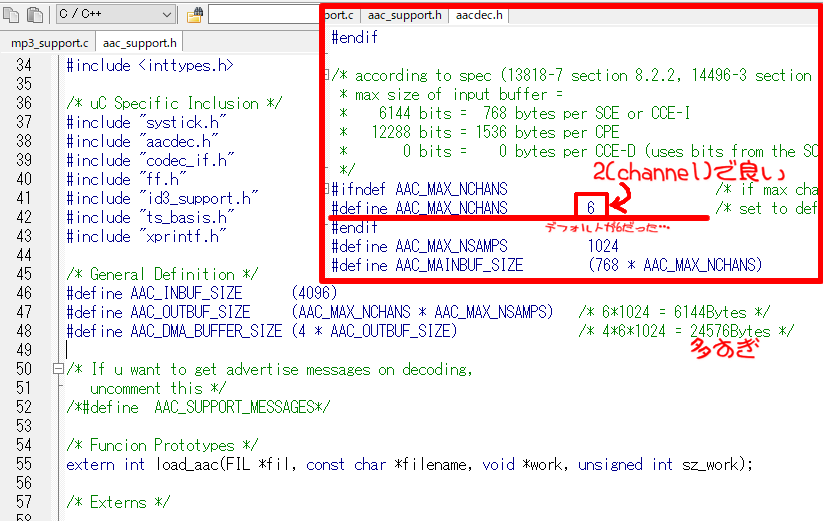Collapse the comment fold at line 50
Screen dimensions: 823x521
pos(58,369)
